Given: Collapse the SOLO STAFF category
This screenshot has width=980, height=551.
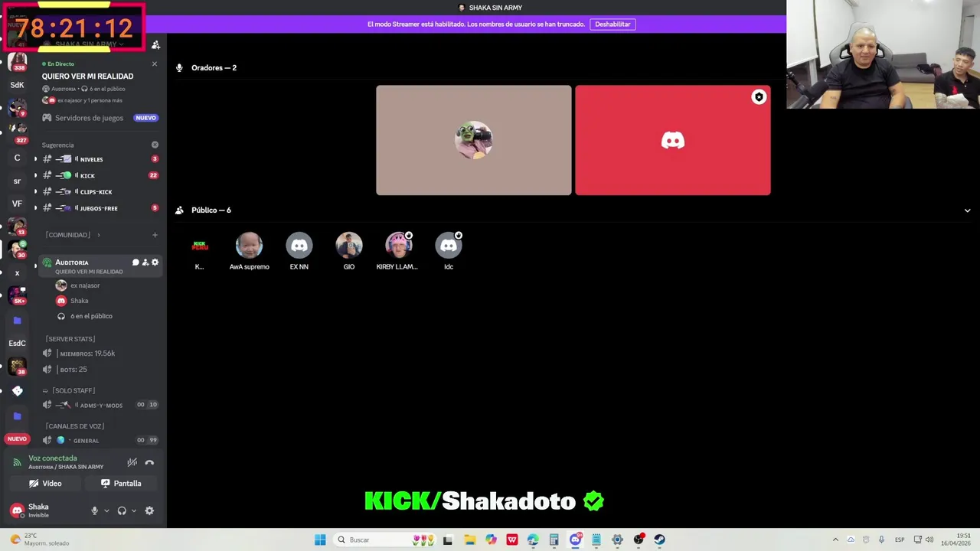Looking at the screenshot, I should (69, 390).
